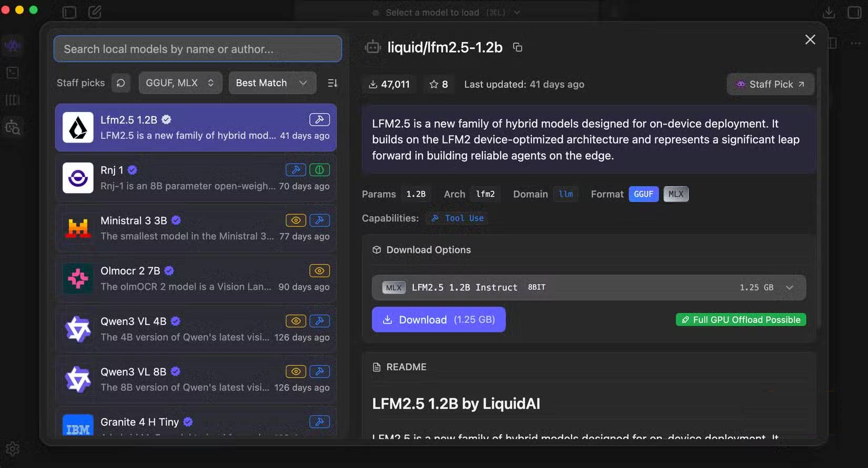This screenshot has height=468, width=868.
Task: Click the 47,011 downloads counter
Action: pos(389,84)
